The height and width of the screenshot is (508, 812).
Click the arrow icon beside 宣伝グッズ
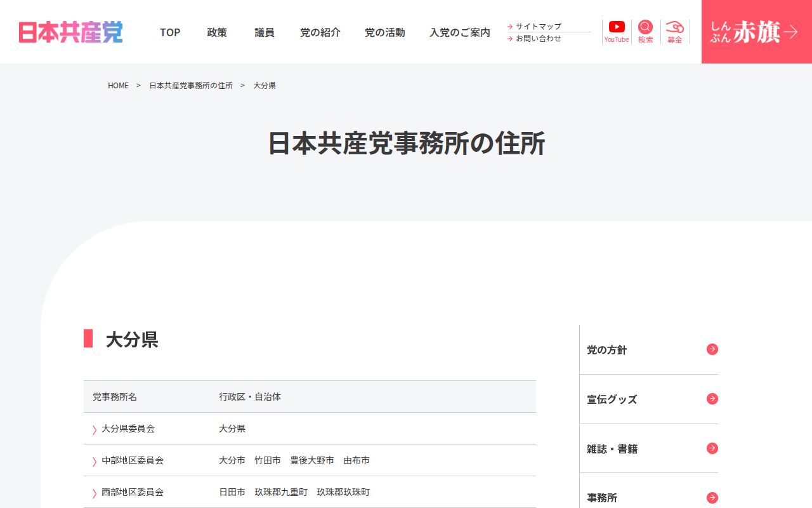(x=712, y=399)
